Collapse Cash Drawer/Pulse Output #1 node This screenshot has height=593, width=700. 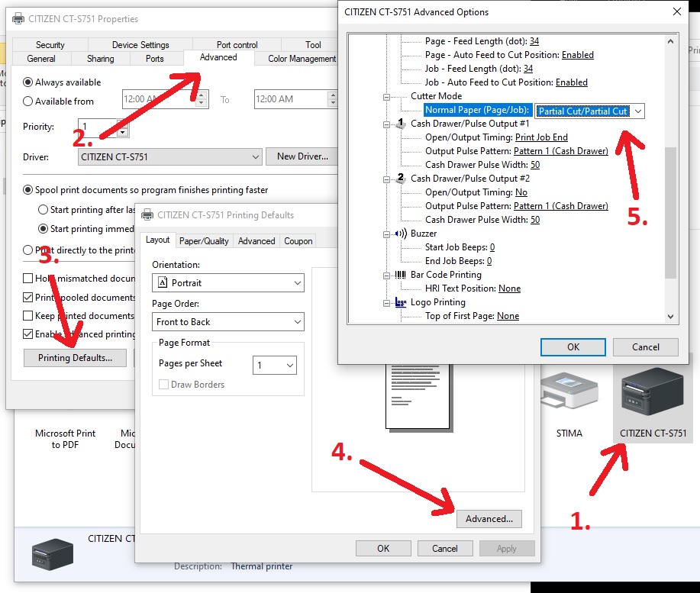[x=386, y=124]
